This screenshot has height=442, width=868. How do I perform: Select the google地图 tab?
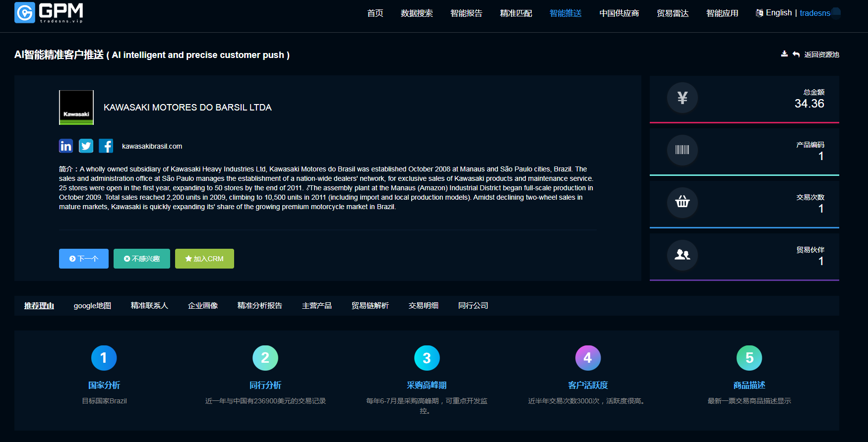tap(92, 306)
